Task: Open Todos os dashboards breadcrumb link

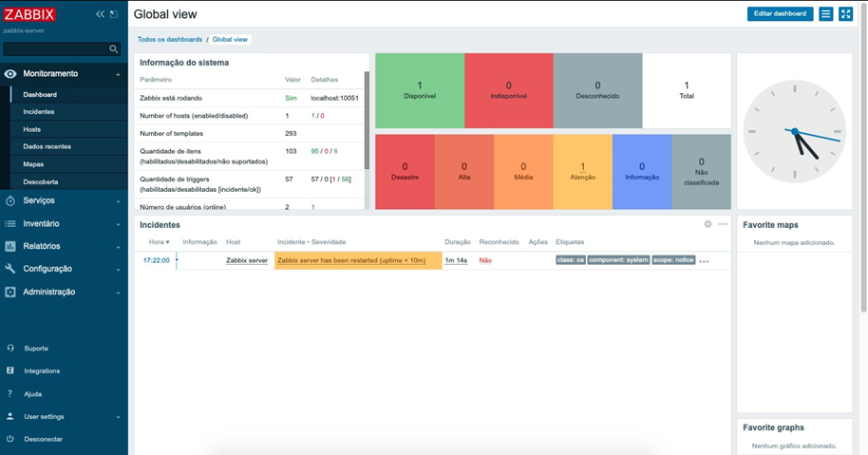Action: (x=170, y=39)
